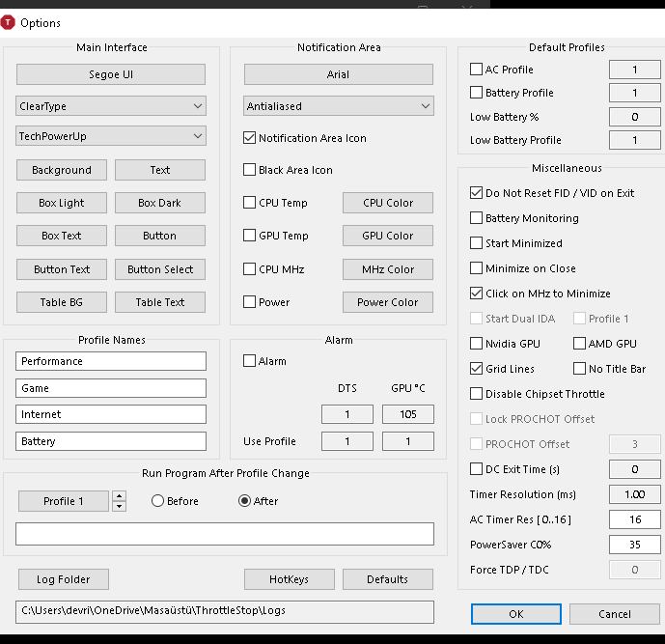Click the GPU Color button
This screenshot has width=665, height=644.
(388, 236)
